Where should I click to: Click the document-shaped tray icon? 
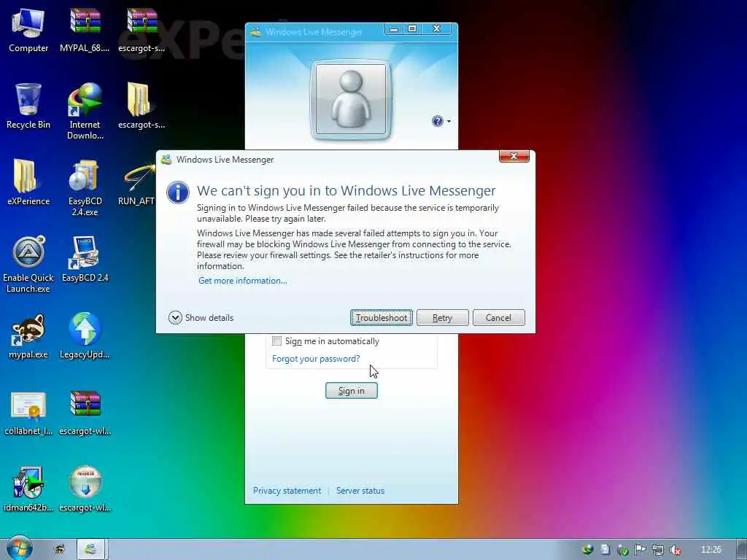click(x=605, y=550)
